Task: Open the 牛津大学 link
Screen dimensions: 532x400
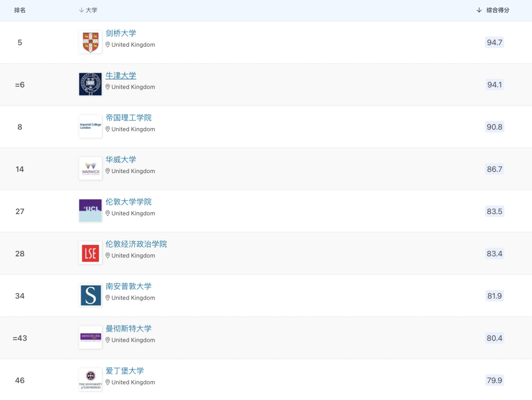Action: coord(121,76)
